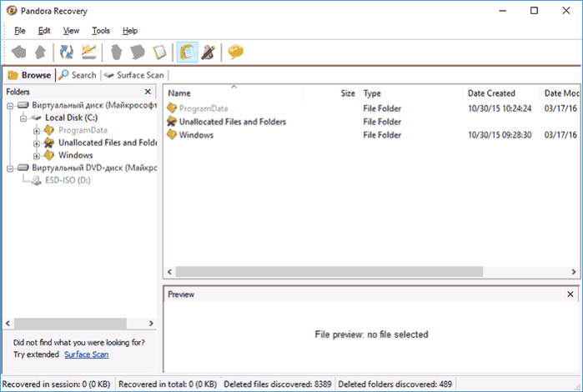The width and height of the screenshot is (583, 392).
Task: Close the Preview pane
Action: (570, 294)
